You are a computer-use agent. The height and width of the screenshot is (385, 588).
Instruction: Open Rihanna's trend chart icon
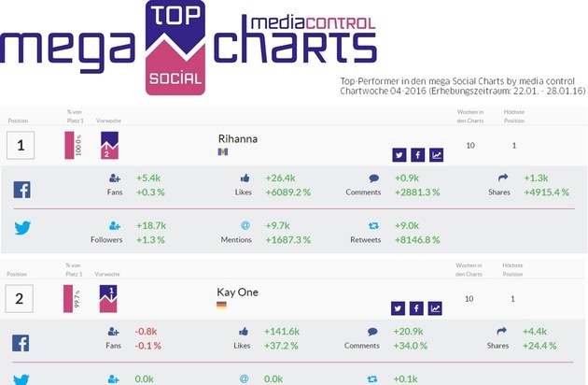pyautogui.click(x=436, y=155)
